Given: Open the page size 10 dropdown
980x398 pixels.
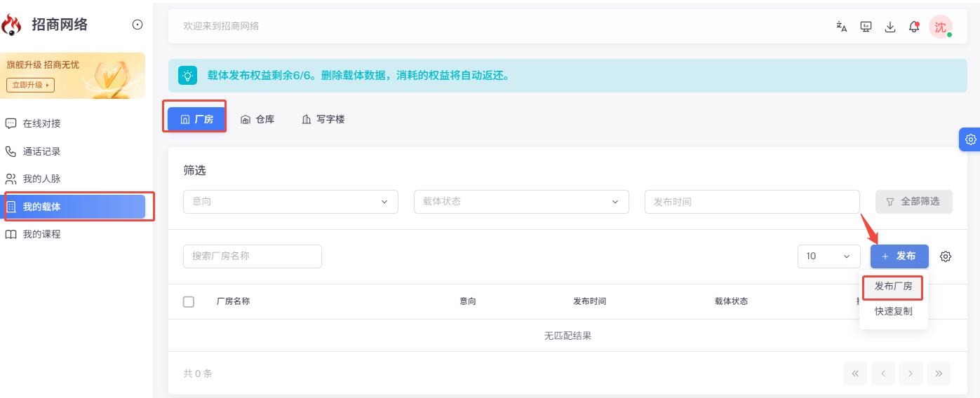Looking at the screenshot, I should 829,256.
